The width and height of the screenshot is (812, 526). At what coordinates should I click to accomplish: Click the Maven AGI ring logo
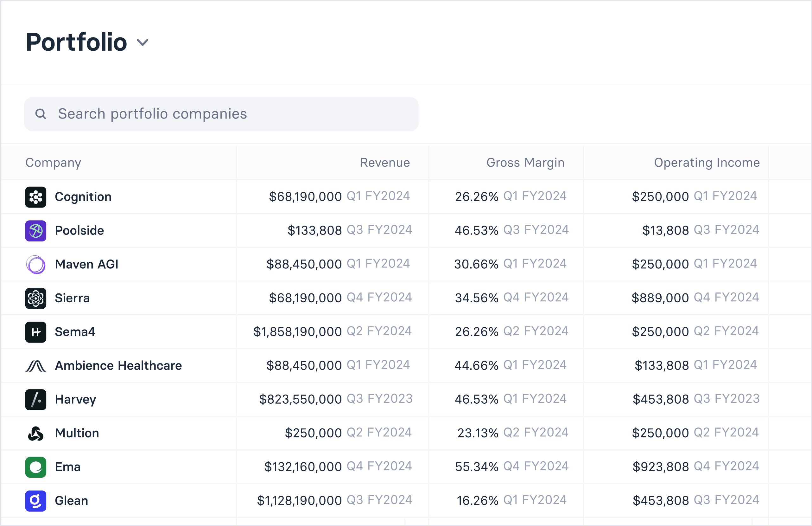35,265
